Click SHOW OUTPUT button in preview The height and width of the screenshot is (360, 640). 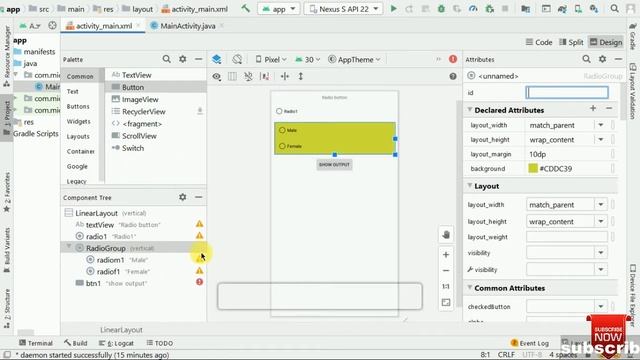[334, 164]
